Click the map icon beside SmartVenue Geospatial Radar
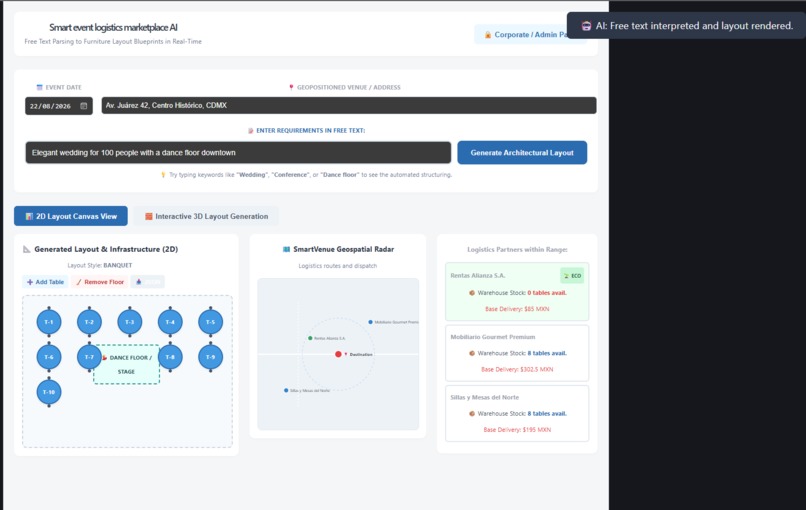This screenshot has height=510, width=806. pos(286,249)
